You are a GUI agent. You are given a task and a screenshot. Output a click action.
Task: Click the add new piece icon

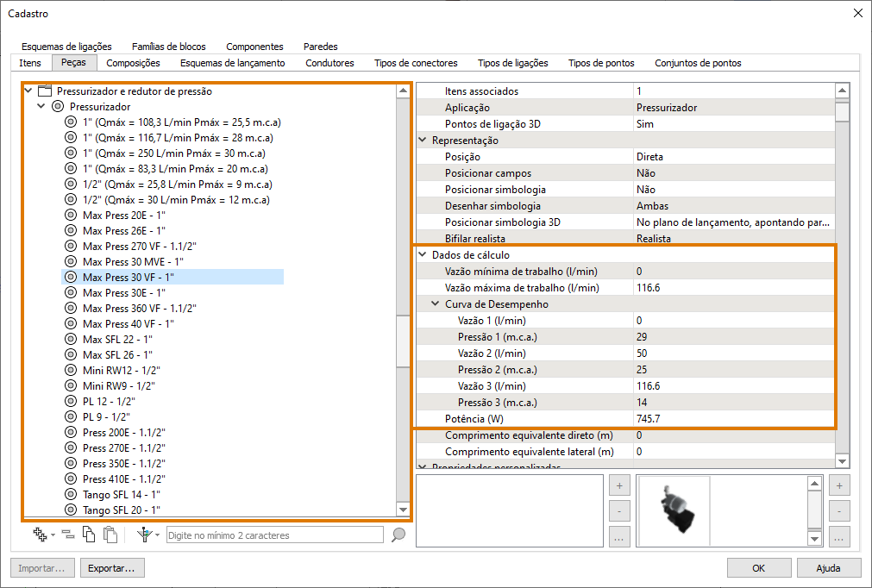pos(40,534)
